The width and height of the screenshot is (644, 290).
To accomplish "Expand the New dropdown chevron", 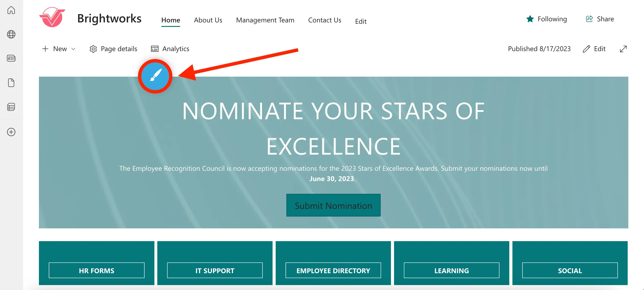I will tap(73, 49).
